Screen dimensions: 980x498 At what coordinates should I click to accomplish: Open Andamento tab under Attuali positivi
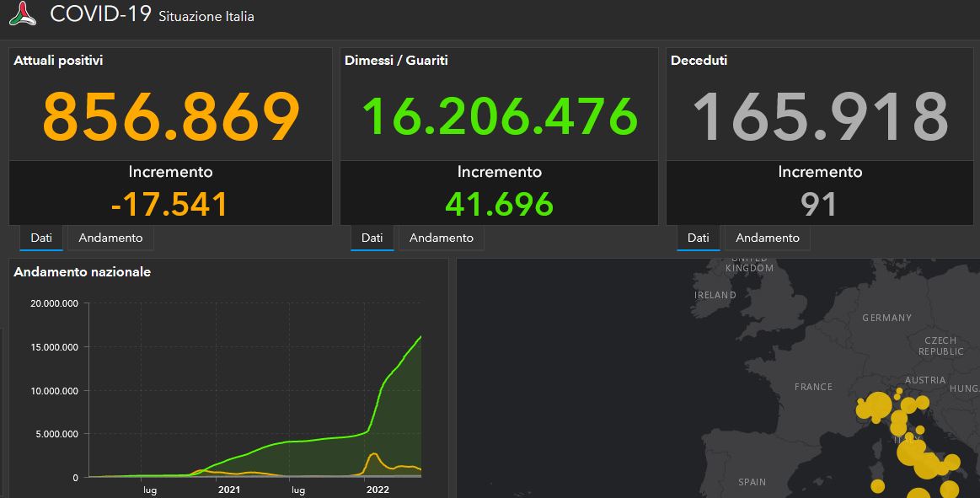(x=110, y=238)
